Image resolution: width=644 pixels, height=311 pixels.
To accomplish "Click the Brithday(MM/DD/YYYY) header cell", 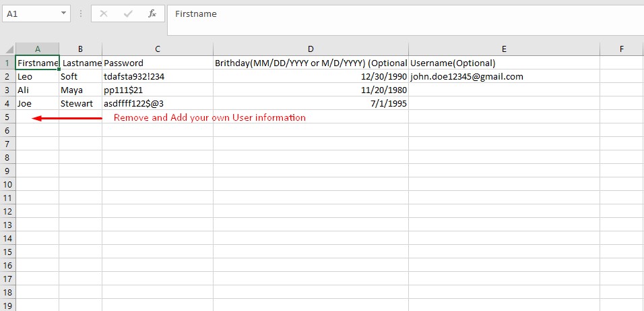I will tap(311, 63).
